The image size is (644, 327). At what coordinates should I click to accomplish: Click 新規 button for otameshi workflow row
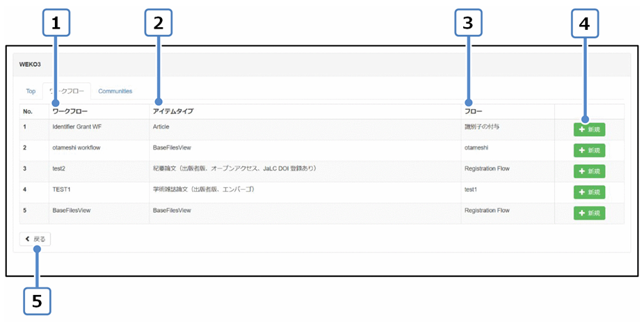pos(589,150)
